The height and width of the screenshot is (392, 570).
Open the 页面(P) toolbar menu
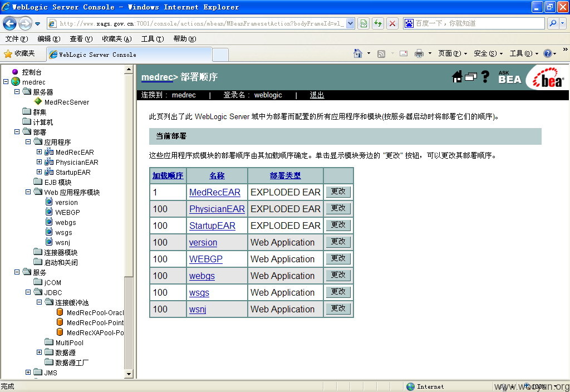click(453, 53)
